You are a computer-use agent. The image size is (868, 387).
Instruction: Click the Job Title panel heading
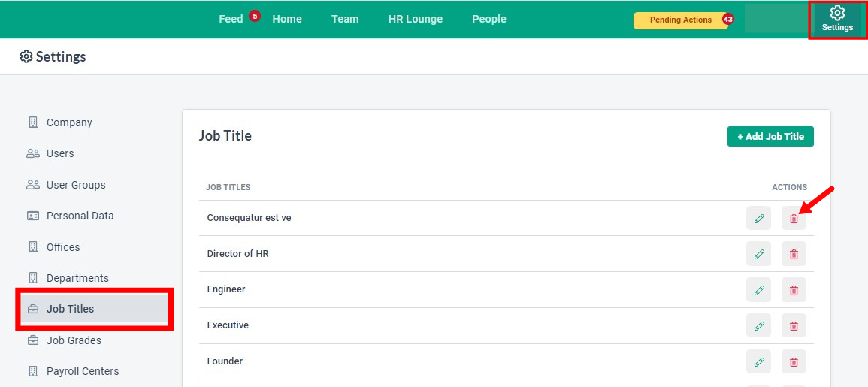[x=225, y=136]
